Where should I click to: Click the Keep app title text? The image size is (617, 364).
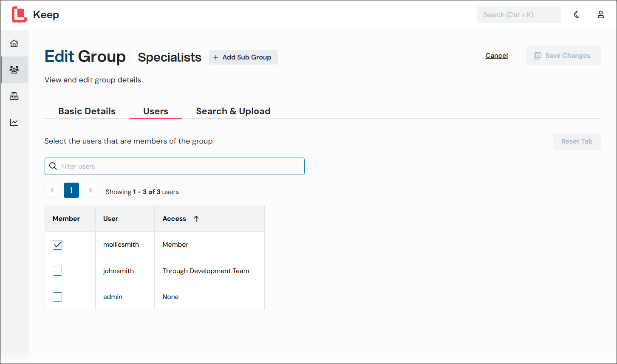[x=46, y=15]
